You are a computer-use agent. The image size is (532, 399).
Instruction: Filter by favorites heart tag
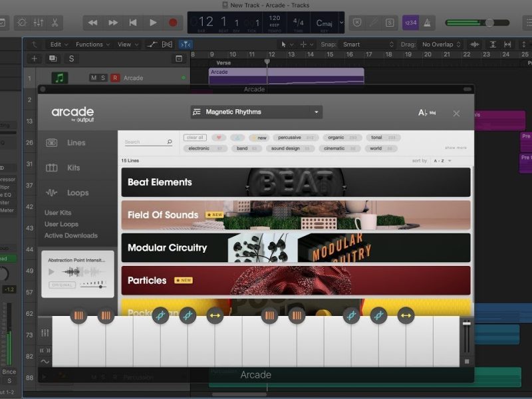pos(219,138)
